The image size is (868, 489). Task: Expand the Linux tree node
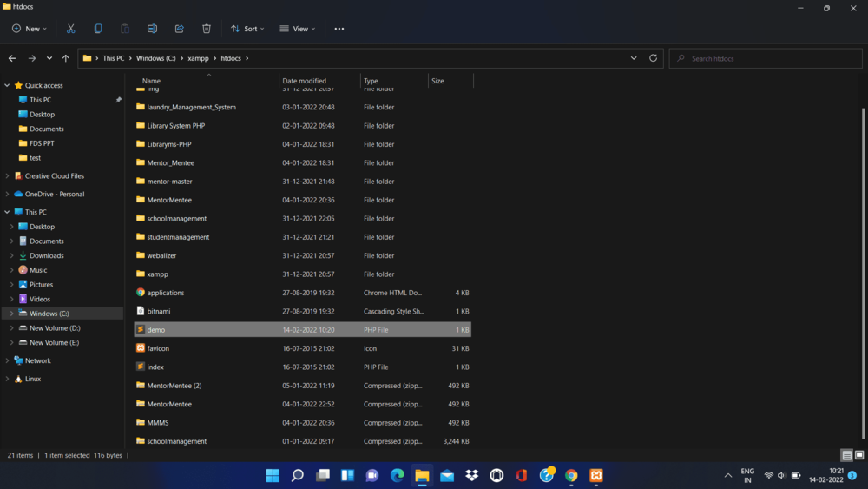click(7, 379)
